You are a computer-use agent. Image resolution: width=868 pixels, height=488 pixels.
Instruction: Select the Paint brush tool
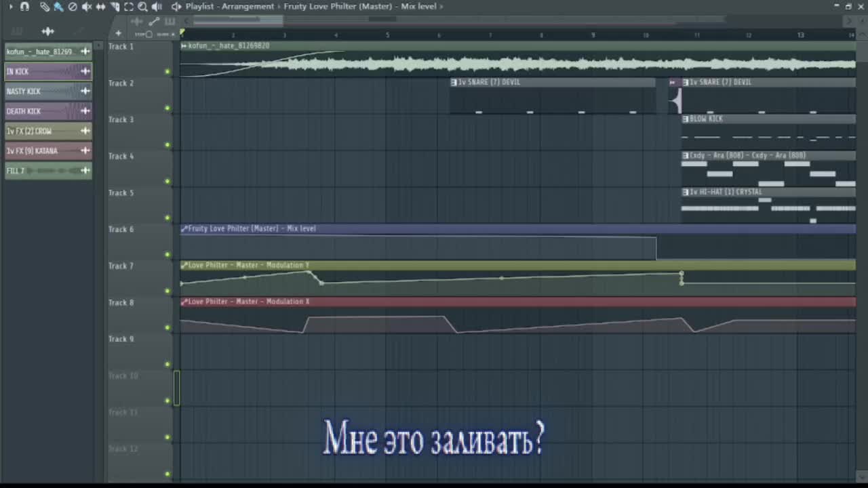(x=58, y=6)
